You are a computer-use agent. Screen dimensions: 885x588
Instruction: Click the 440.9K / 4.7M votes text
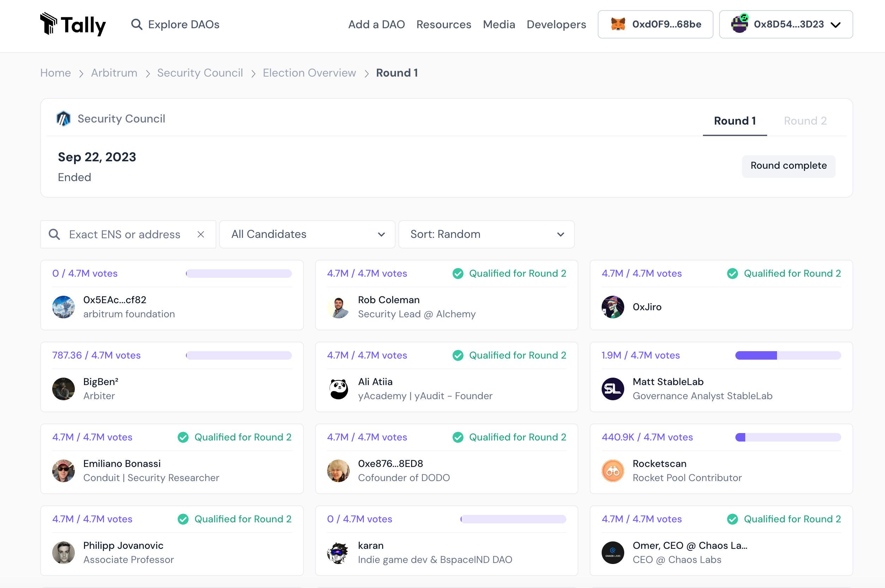pos(648,437)
